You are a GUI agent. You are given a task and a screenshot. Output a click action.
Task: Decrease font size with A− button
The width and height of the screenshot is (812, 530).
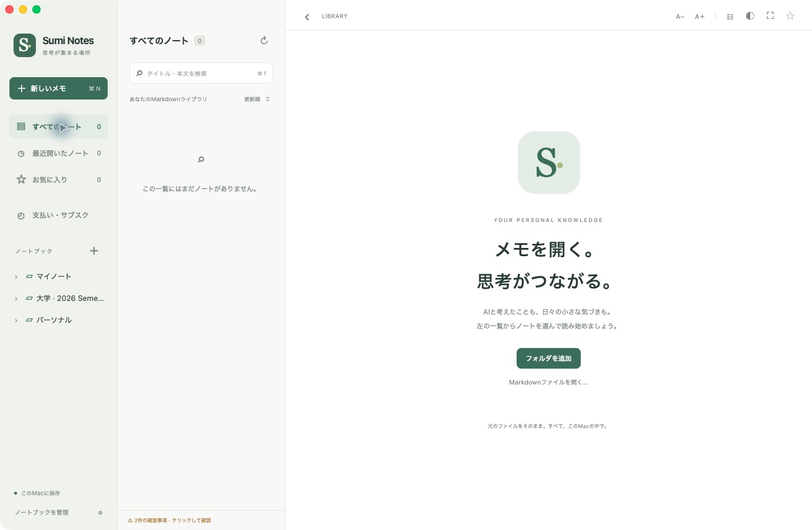point(680,16)
